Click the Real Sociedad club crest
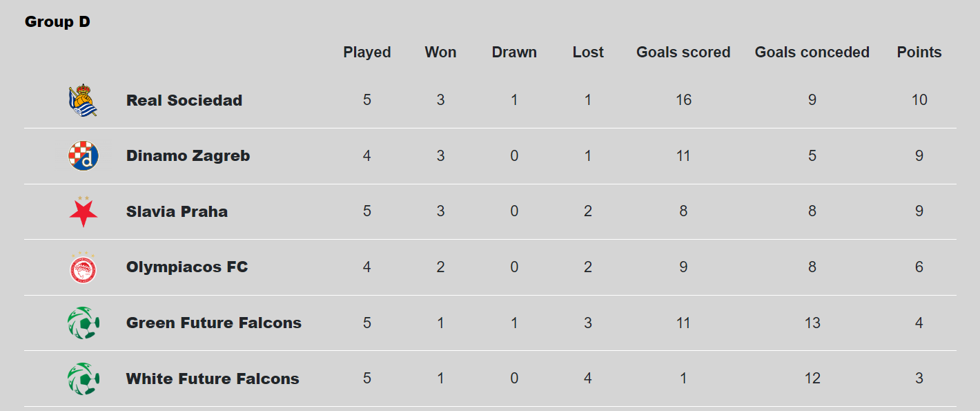This screenshot has height=411, width=980. (x=83, y=100)
